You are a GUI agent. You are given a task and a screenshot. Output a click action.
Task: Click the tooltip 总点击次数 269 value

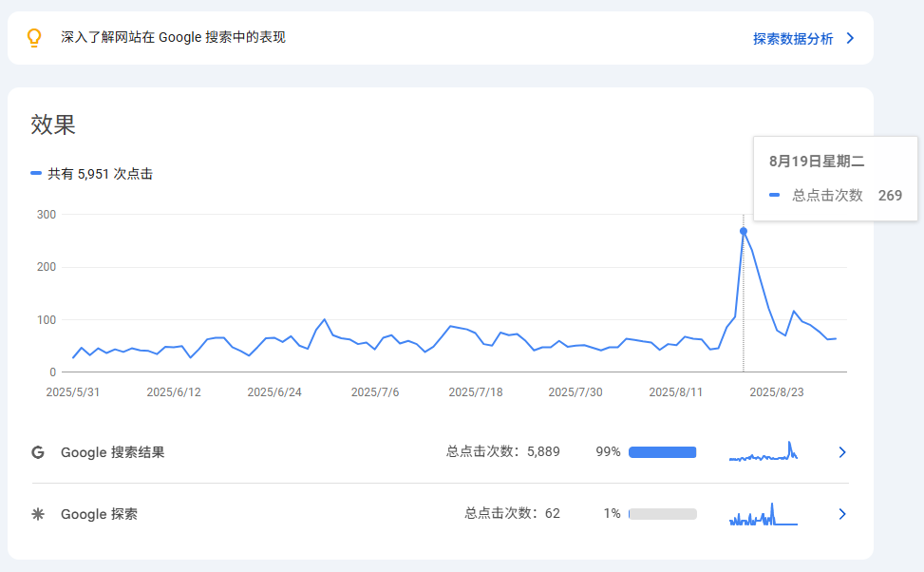tap(890, 195)
